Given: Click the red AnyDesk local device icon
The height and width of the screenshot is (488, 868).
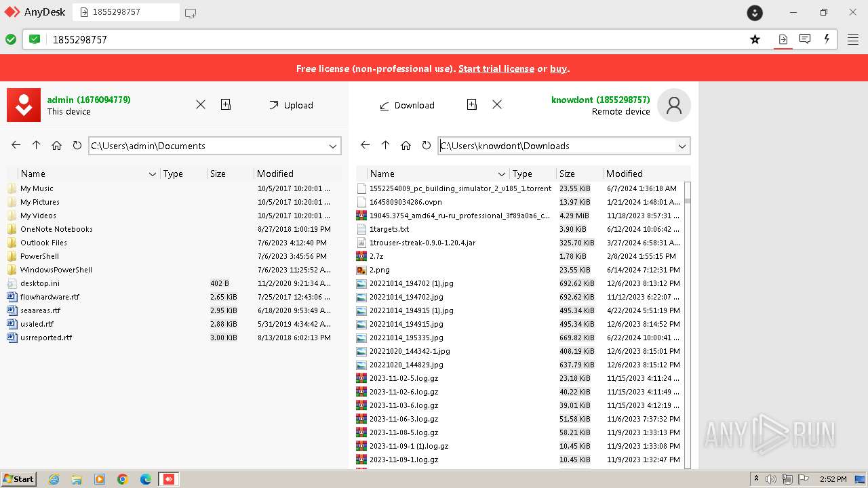Looking at the screenshot, I should 24,105.
